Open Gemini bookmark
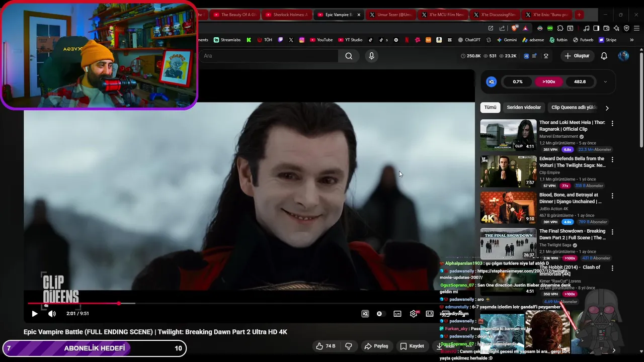644x362 pixels. (507, 40)
